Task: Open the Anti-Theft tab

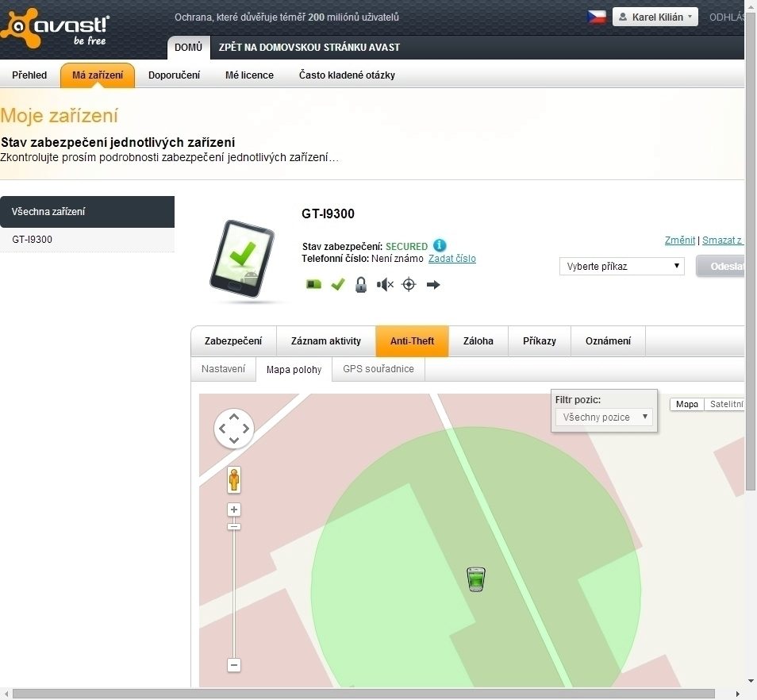Action: pyautogui.click(x=413, y=340)
